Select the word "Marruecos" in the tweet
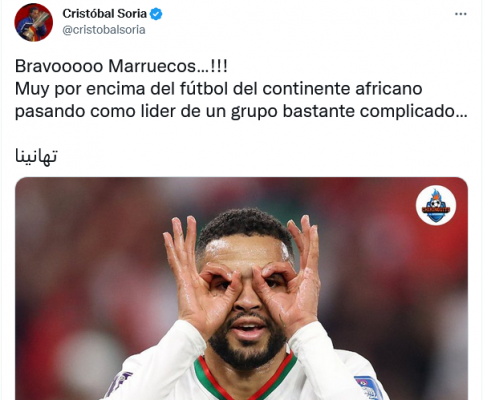 [x=152, y=66]
